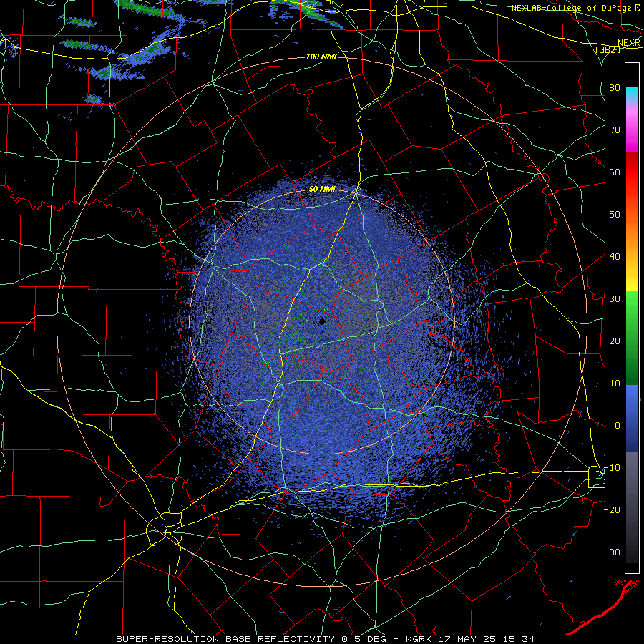
Task: Click the 100 NMI range ring label
Action: 321,57
